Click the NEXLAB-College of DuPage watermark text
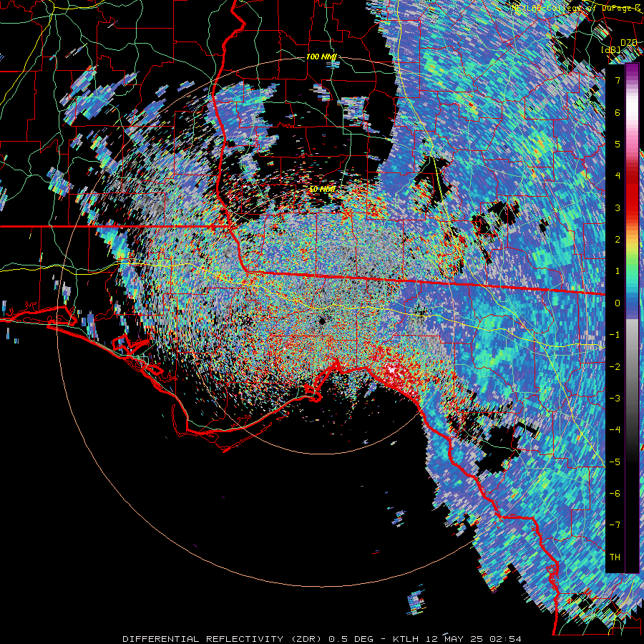644x644 pixels. pyautogui.click(x=575, y=8)
